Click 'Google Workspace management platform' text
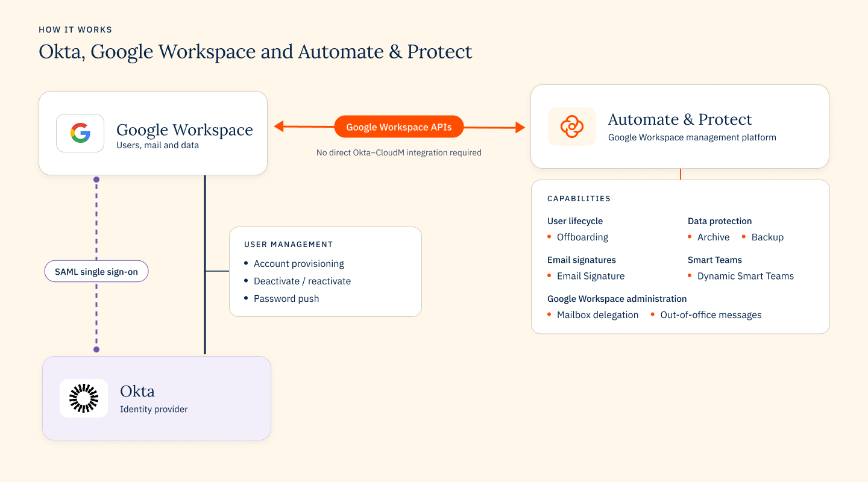 click(x=692, y=137)
